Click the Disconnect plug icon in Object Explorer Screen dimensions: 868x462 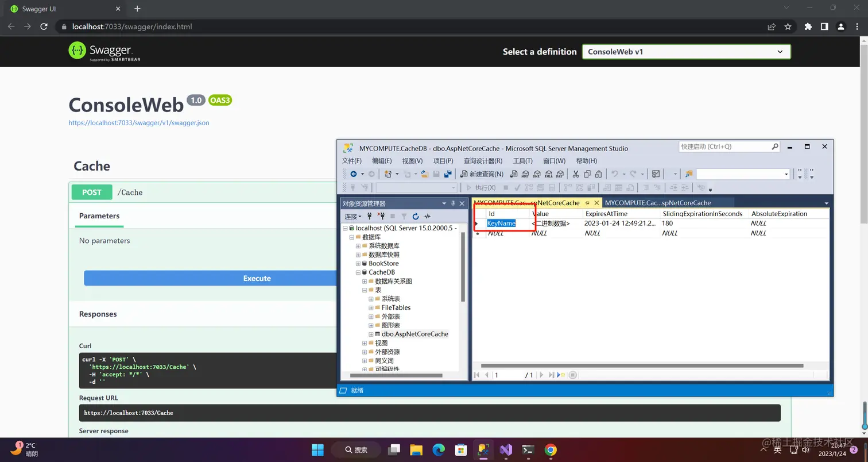click(381, 216)
